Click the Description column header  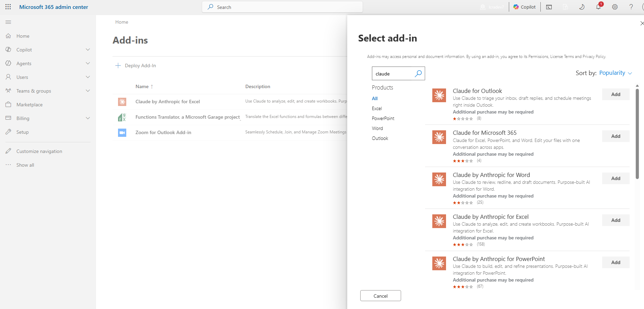[x=258, y=86]
